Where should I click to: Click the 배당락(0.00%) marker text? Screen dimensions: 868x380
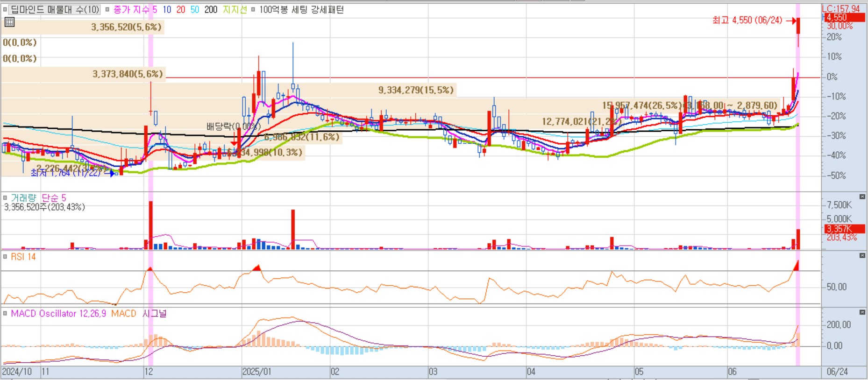pyautogui.click(x=233, y=127)
